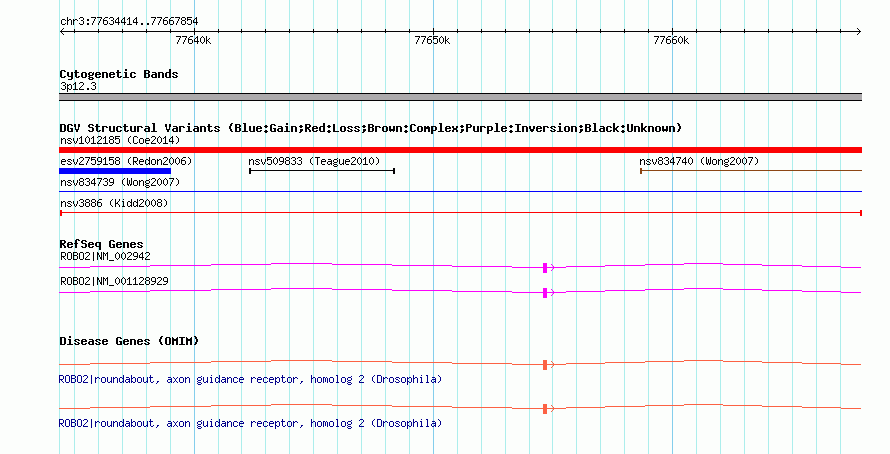Select the magenta exon on ROBO2|NM_001128929

pyautogui.click(x=545, y=293)
